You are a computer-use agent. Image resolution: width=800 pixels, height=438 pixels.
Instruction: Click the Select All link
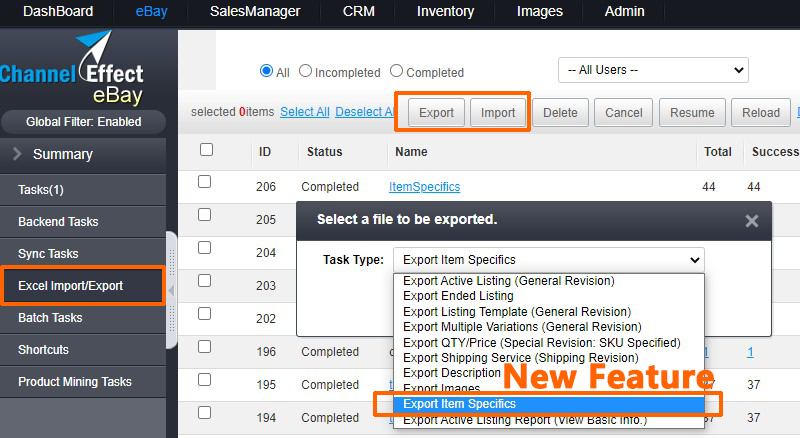pyautogui.click(x=305, y=112)
